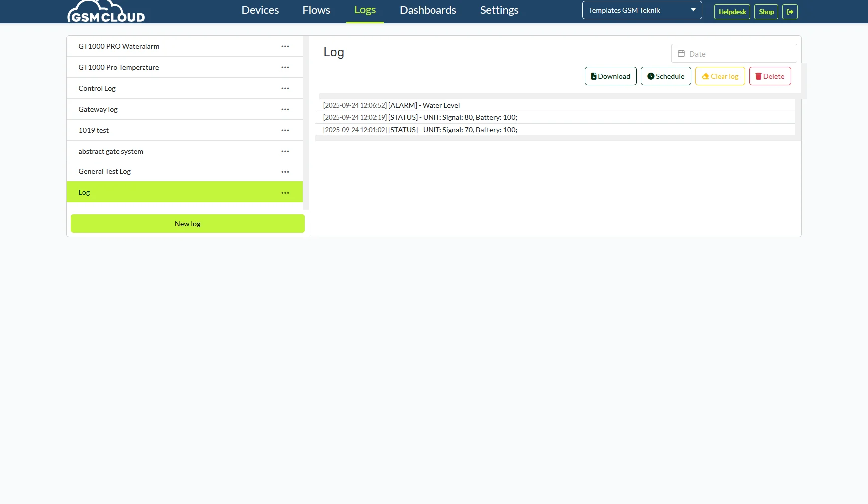The width and height of the screenshot is (868, 504).
Task: Open options menu for GT1000 PRO Wateralarm
Action: (285, 46)
